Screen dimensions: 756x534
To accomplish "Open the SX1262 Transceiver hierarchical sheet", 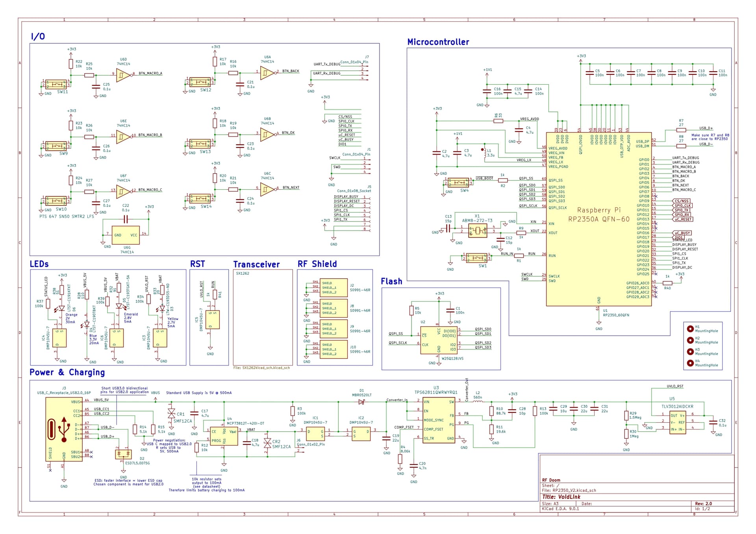I will [263, 317].
